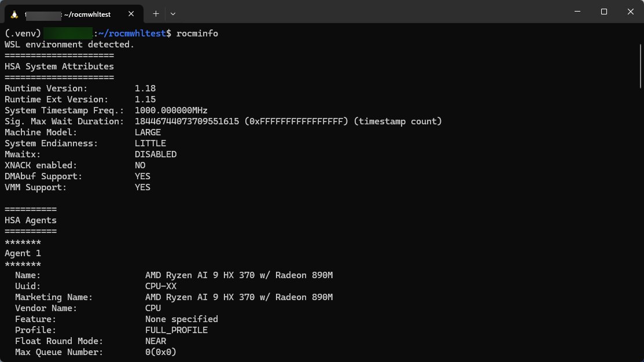Viewport: 644px width, 362px height.
Task: Close the terminal window
Action: pos(631,12)
